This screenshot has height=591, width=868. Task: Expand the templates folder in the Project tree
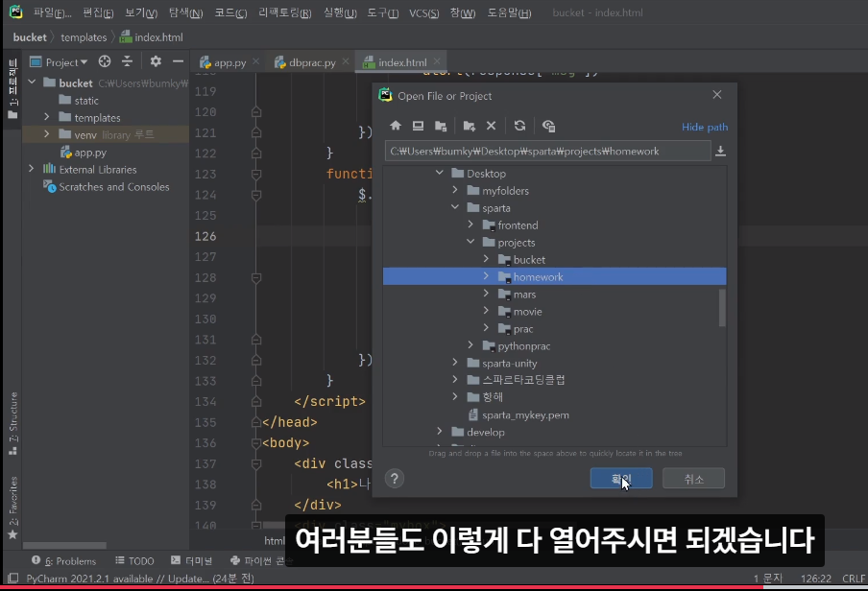coord(46,117)
